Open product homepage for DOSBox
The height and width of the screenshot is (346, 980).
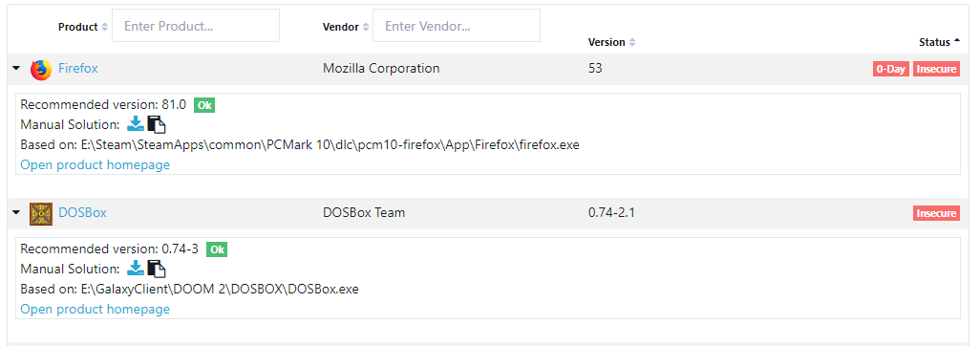pos(95,309)
